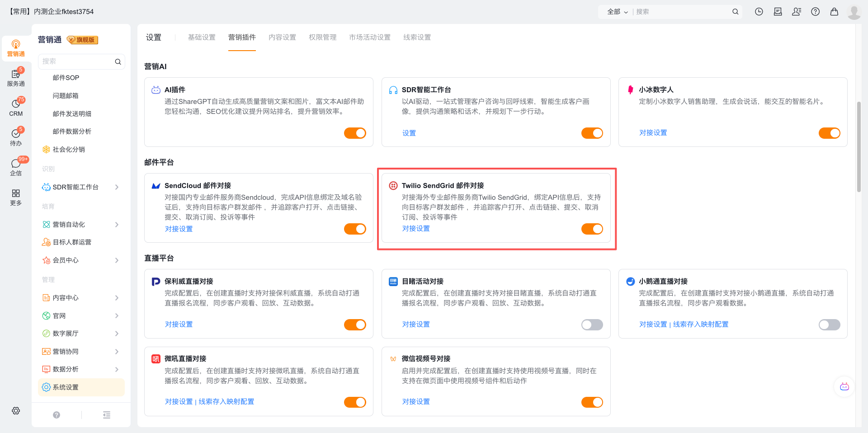The height and width of the screenshot is (433, 868).
Task: Expand the 营销自动化 sidebar section
Action: 117,225
